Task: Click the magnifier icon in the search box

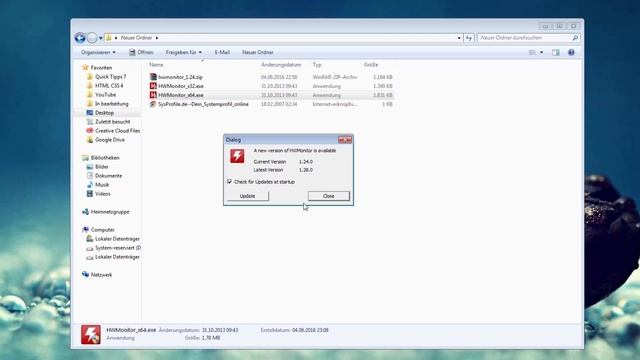Action: pos(575,38)
